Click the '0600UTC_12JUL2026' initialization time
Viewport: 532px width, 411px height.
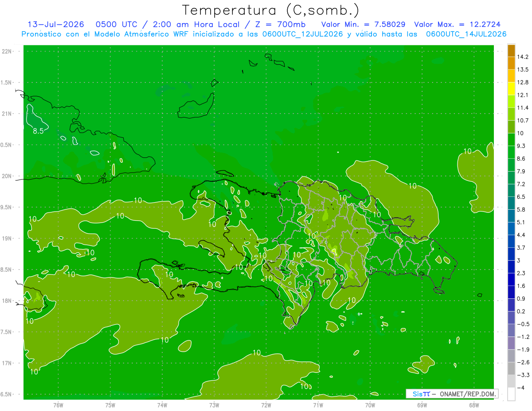302,34
